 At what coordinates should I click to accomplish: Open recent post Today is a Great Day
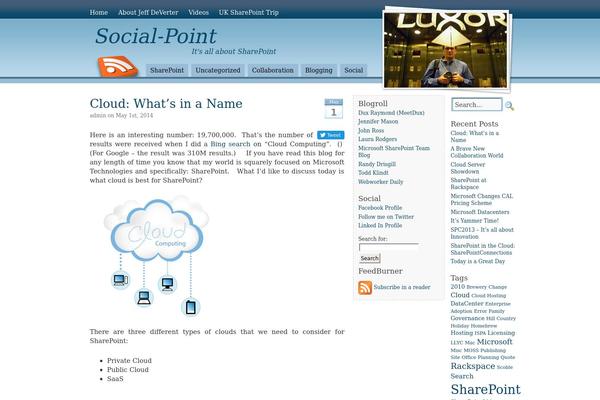478,261
